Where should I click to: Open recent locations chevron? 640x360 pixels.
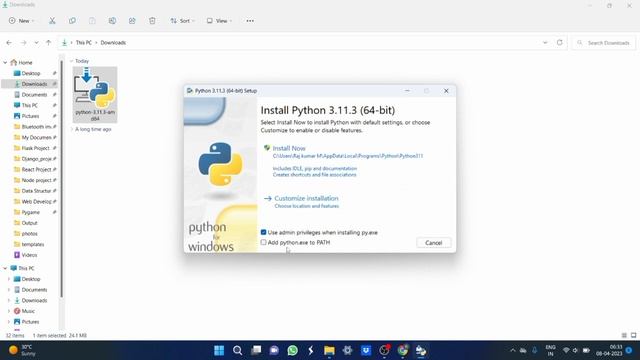[36, 42]
